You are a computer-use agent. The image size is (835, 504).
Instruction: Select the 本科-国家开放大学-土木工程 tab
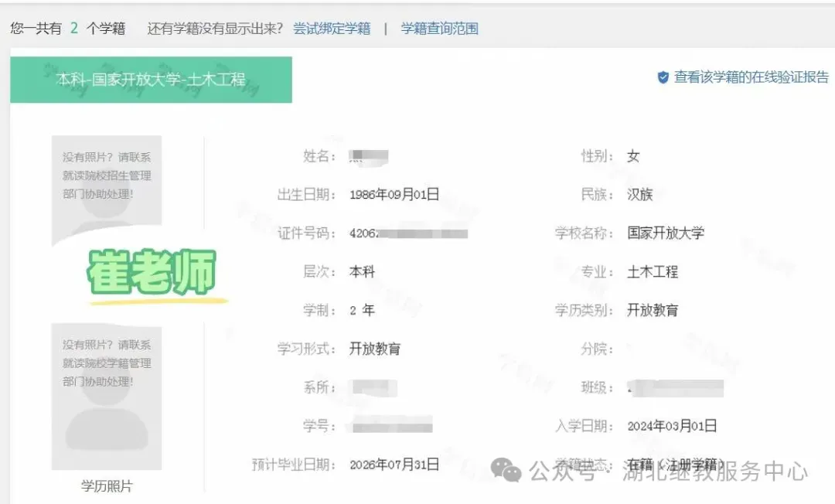click(x=152, y=80)
